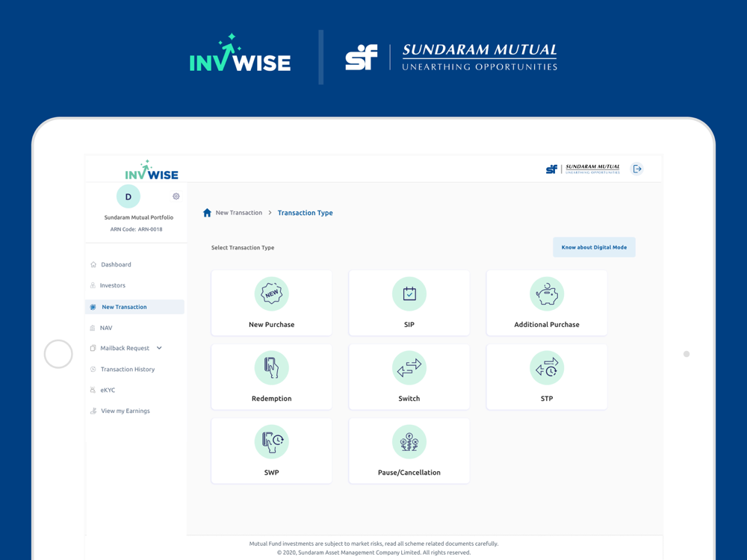The image size is (747, 560).
Task: Open the New Purchase transaction card icon
Action: (272, 293)
